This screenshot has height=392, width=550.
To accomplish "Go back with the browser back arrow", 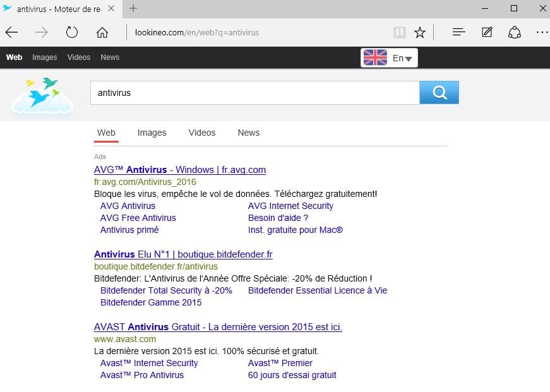I will pyautogui.click(x=11, y=33).
